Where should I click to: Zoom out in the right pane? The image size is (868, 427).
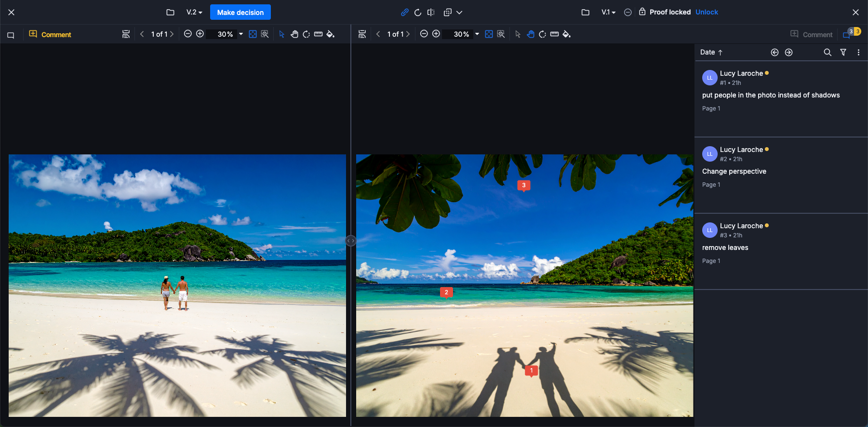pyautogui.click(x=424, y=34)
